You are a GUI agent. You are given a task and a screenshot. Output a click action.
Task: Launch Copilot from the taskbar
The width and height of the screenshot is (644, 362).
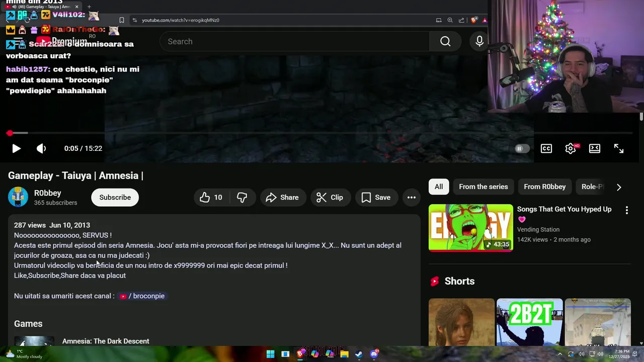coord(315,354)
